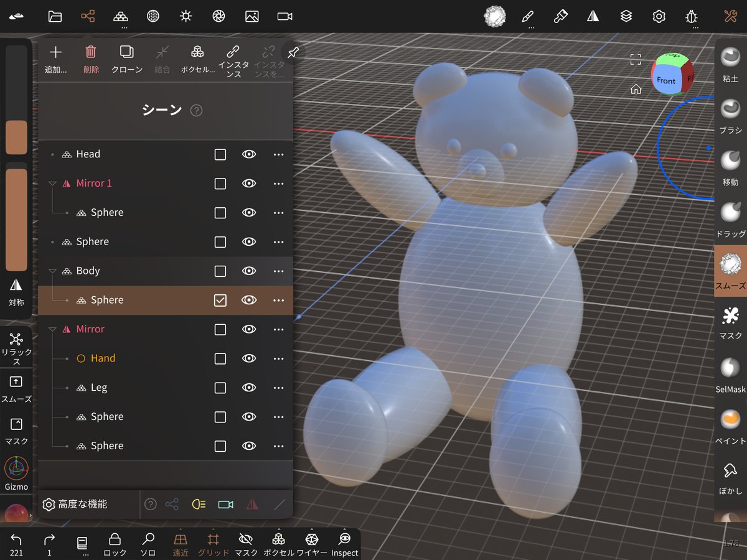Open the lighting settings via sun icon
The width and height of the screenshot is (747, 560).
[x=186, y=16]
